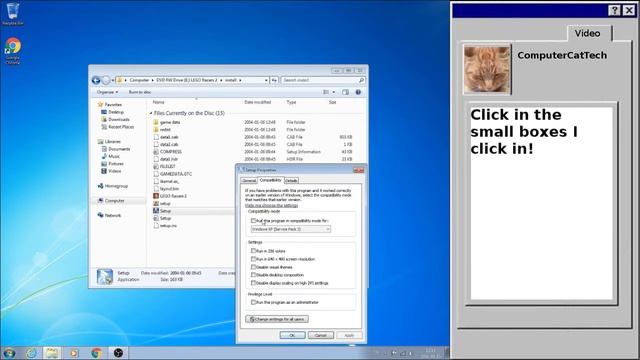Click Recent Places in navigation pane
Image resolution: width=640 pixels, height=360 pixels.
tap(121, 127)
